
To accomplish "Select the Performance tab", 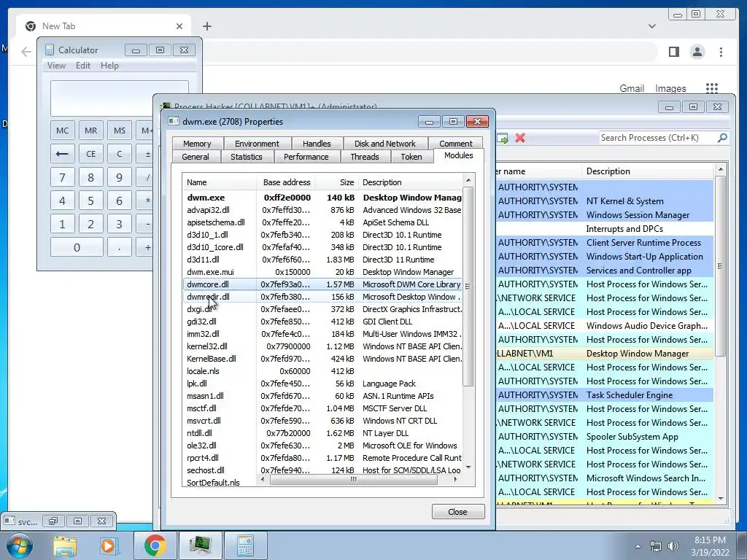I will coord(306,157).
